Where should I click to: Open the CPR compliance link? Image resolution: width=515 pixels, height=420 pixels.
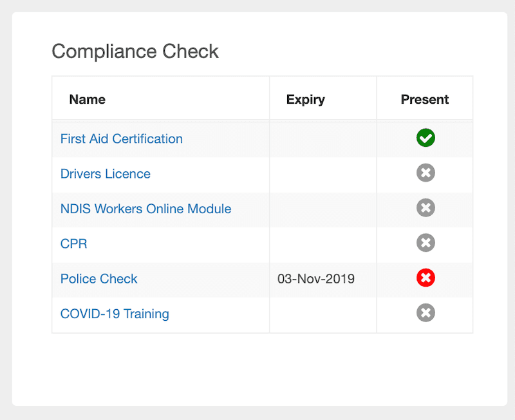pyautogui.click(x=73, y=244)
